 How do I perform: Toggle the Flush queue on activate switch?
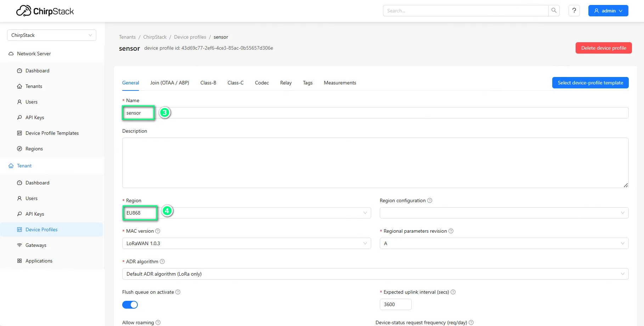tap(130, 305)
